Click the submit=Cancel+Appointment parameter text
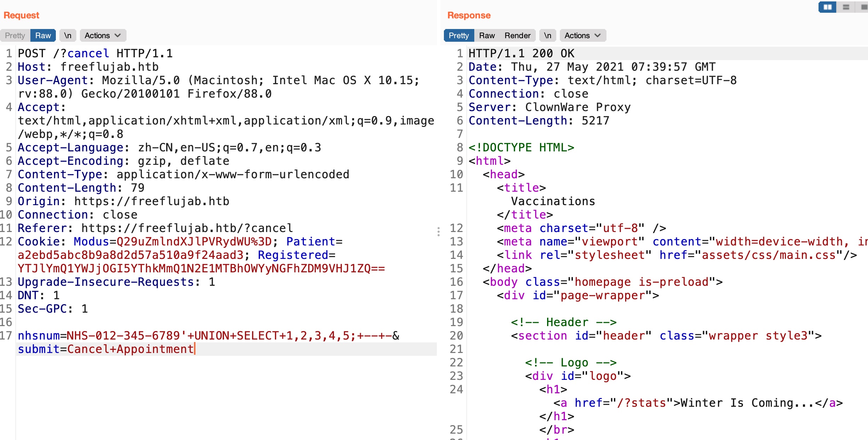The width and height of the screenshot is (868, 440). pyautogui.click(x=106, y=349)
